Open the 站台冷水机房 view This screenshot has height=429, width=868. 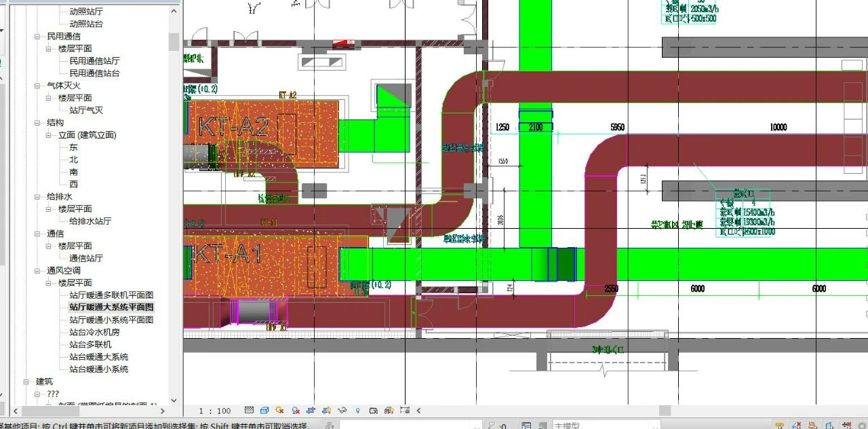pyautogui.click(x=94, y=332)
